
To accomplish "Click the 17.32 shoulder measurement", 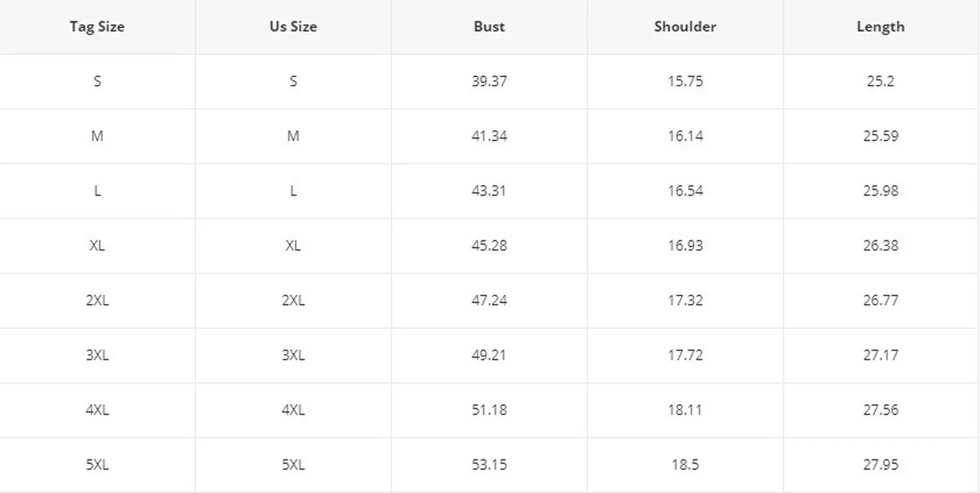I will click(685, 300).
